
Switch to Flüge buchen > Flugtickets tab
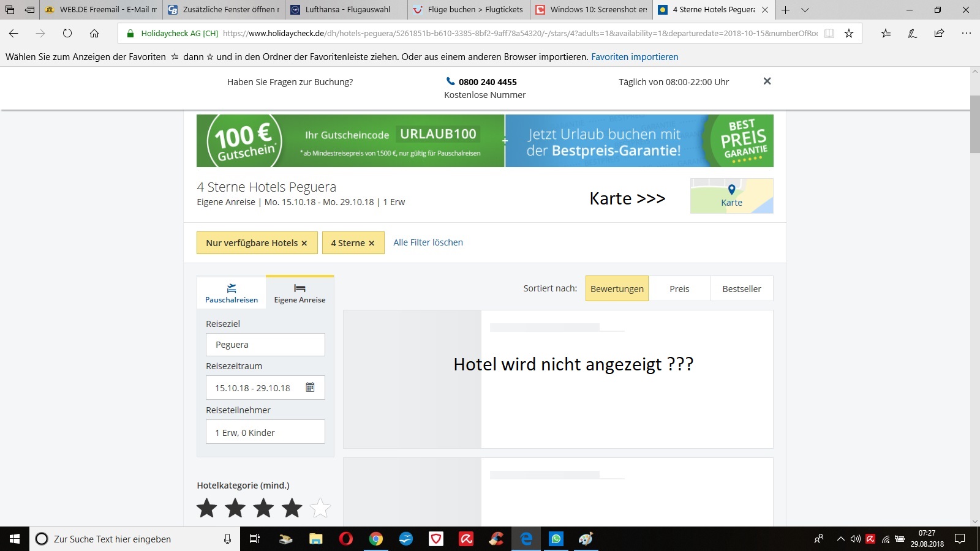(469, 10)
